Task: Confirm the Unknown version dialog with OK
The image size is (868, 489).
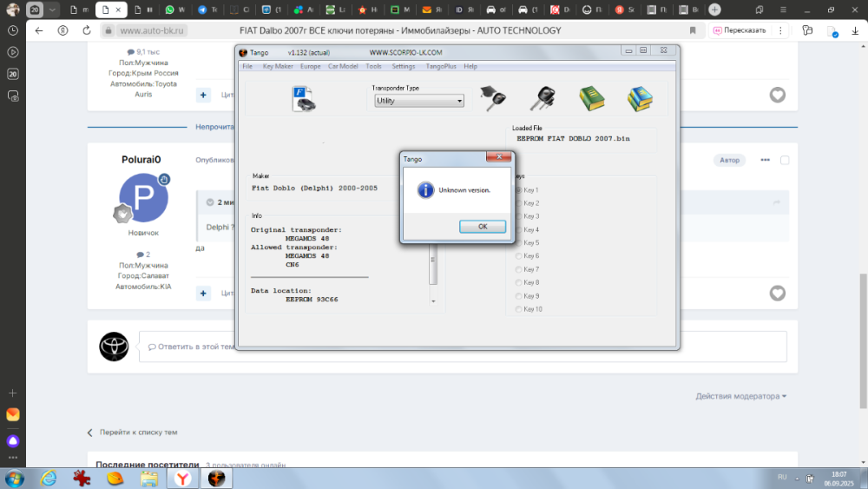Action: (x=482, y=227)
